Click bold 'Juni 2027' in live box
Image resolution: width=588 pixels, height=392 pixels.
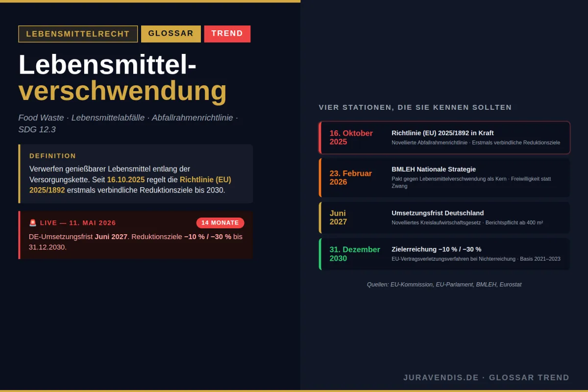[x=111, y=237]
